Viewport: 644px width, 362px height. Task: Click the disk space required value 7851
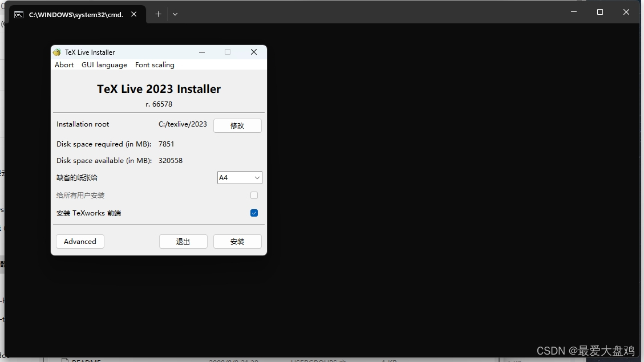(x=167, y=144)
